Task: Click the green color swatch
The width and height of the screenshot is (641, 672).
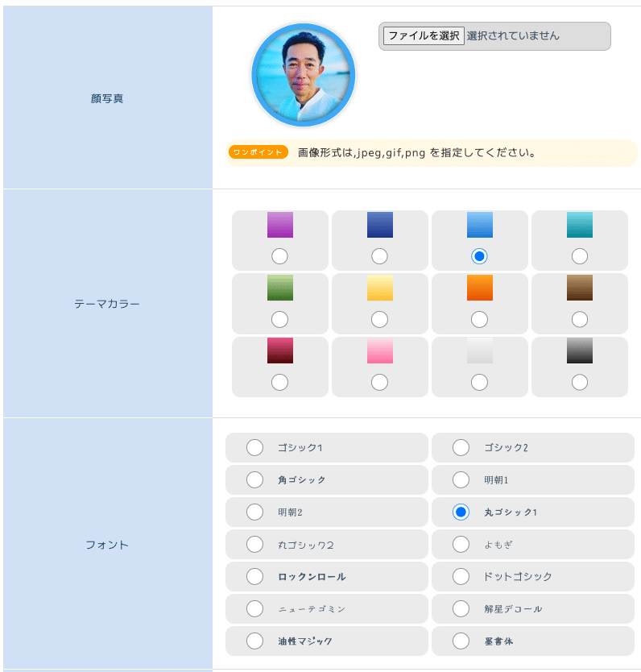Action: (x=280, y=288)
